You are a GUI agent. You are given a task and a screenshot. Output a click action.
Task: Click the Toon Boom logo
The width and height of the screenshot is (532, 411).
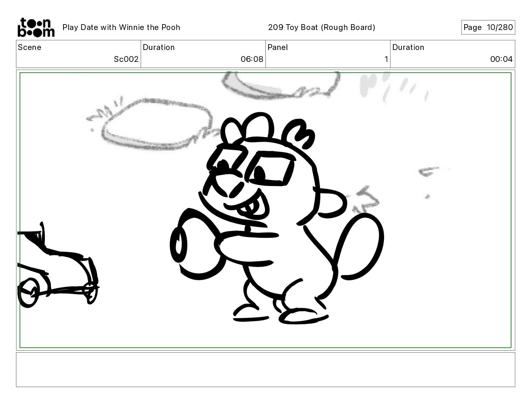(x=36, y=27)
